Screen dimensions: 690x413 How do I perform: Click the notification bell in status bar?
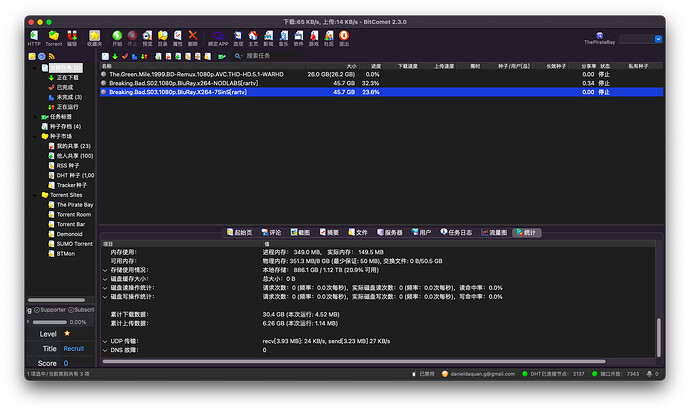coord(649,374)
